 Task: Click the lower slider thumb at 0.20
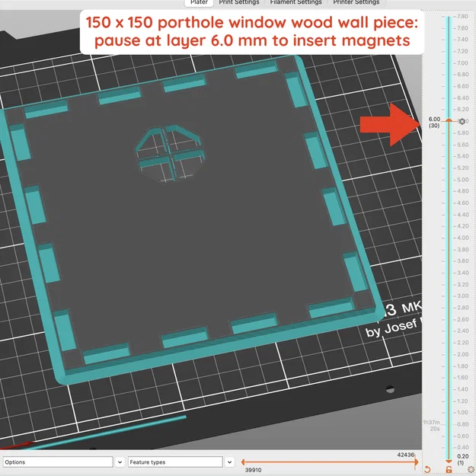click(x=449, y=462)
